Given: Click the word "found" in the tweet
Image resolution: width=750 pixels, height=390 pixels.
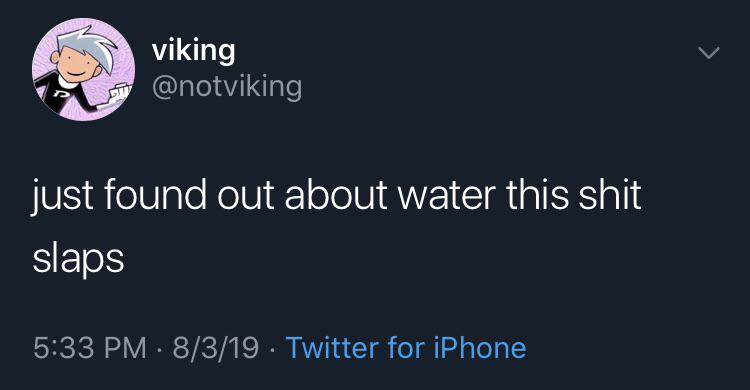Looking at the screenshot, I should point(155,194).
